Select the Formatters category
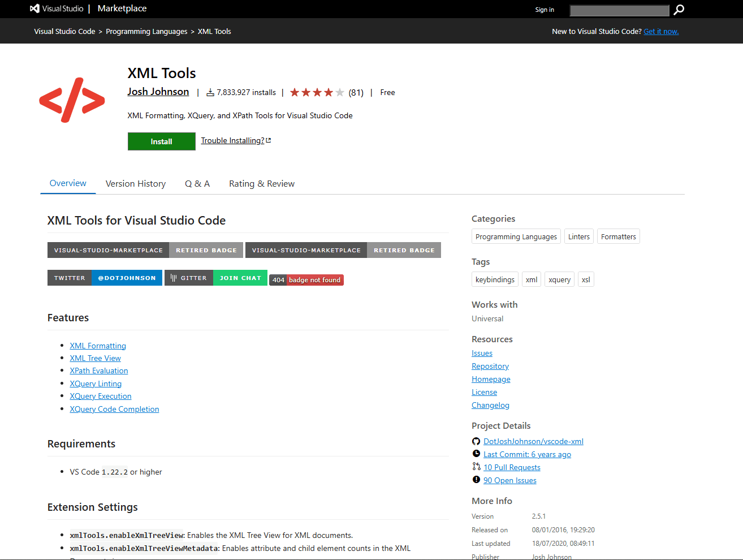This screenshot has width=743, height=560. click(619, 236)
